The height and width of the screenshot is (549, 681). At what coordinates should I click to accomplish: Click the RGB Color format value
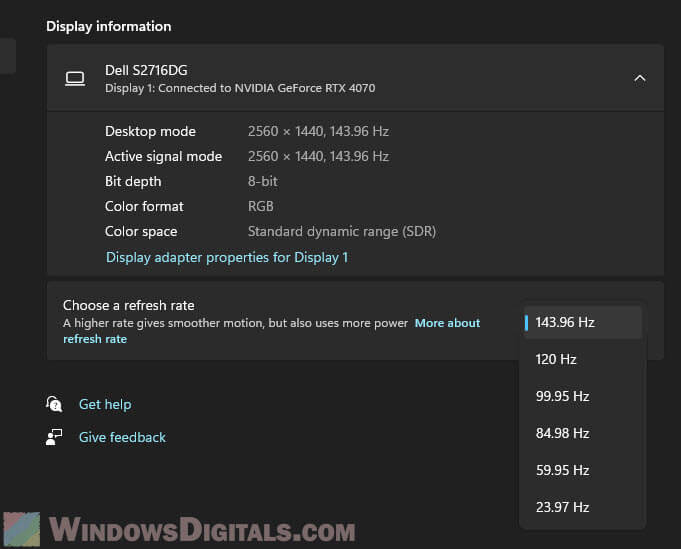[261, 206]
